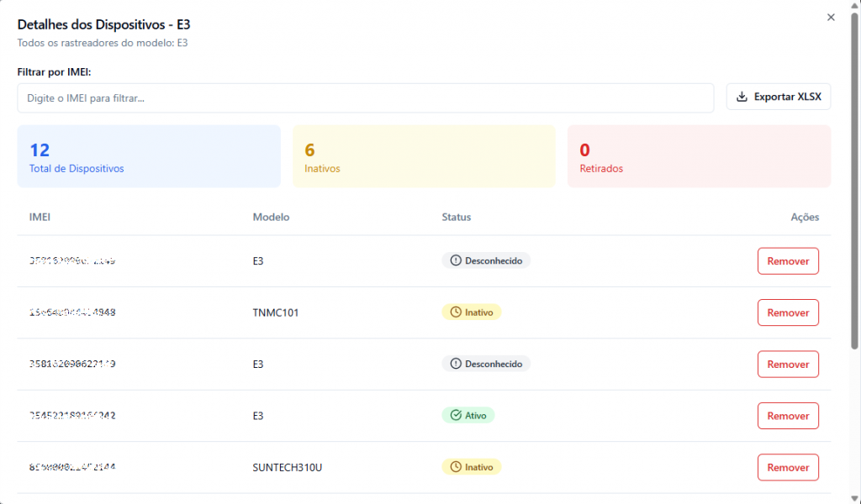Click the Status column header

(x=457, y=218)
